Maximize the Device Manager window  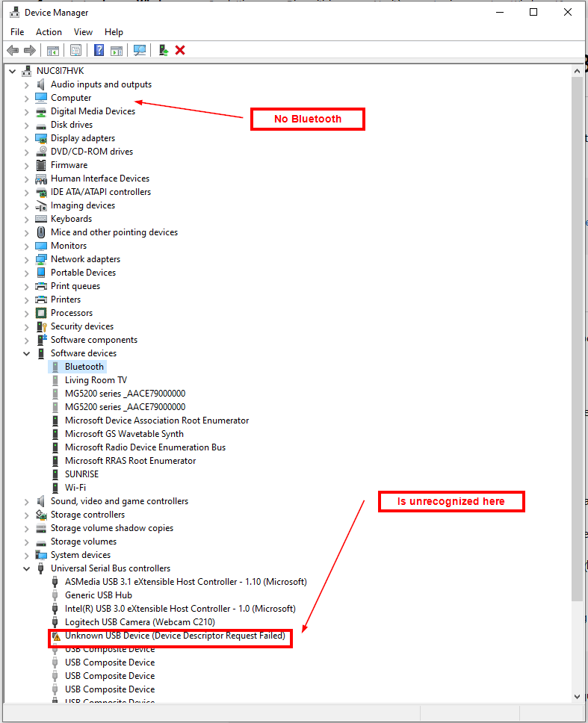click(533, 12)
